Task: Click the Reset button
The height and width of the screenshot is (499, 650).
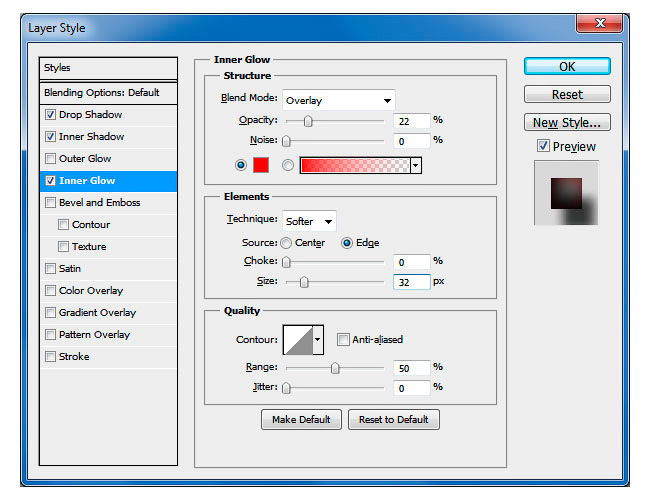Action: tap(567, 94)
